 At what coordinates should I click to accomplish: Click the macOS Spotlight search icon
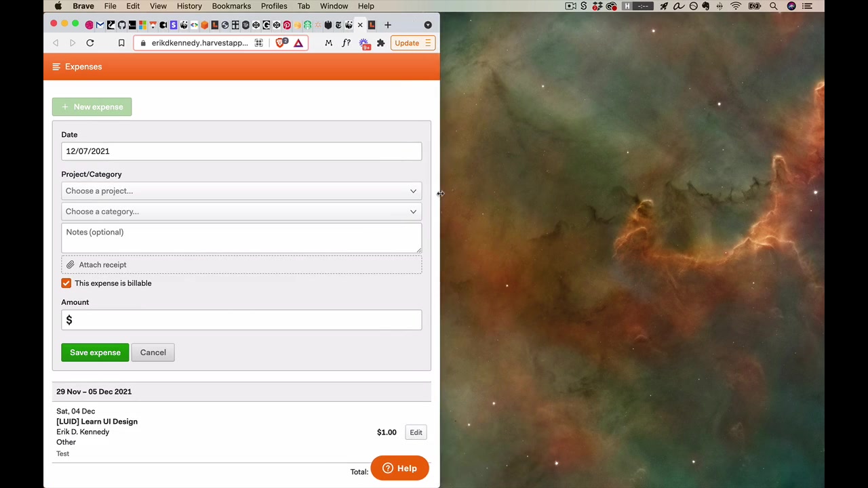click(773, 6)
